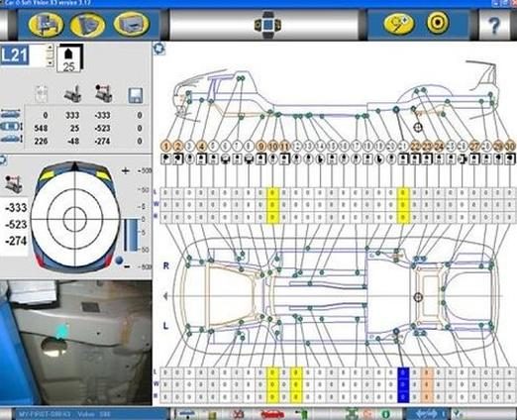
Task: Click the yellow target circle toolbar icon
Action: click(x=438, y=23)
